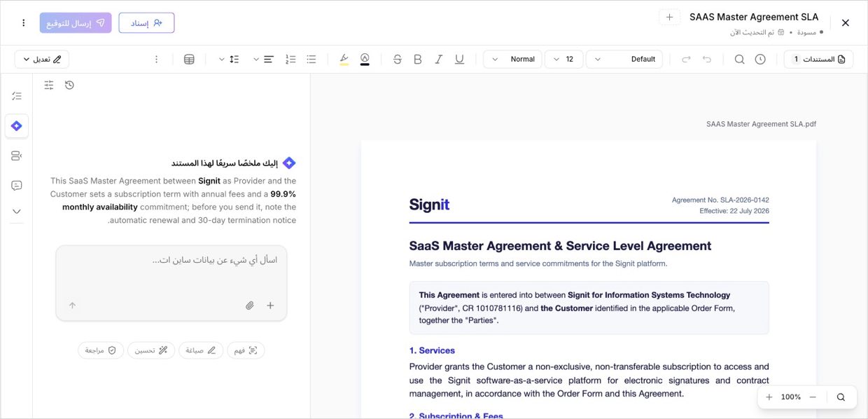Click the magnifier next to zoom controls
The width and height of the screenshot is (868, 419).
[x=841, y=397]
